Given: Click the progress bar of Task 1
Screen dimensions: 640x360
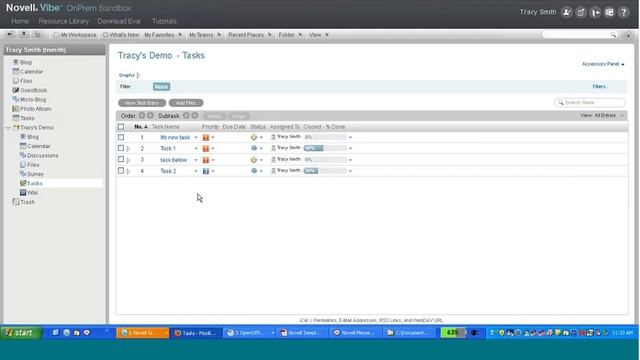Looking at the screenshot, I should pyautogui.click(x=325, y=148).
